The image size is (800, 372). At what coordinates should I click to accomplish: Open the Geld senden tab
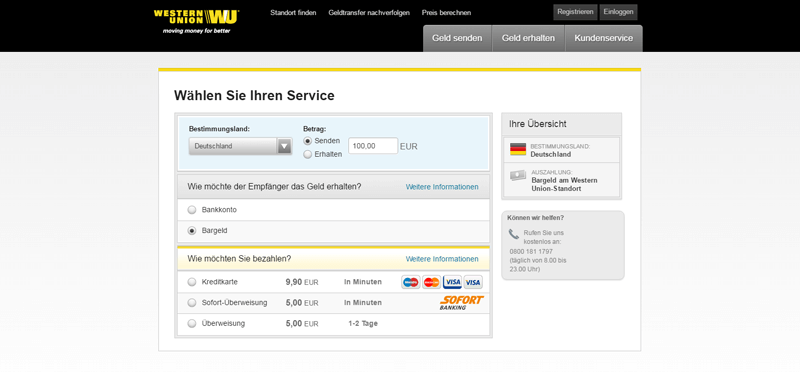[x=457, y=38]
